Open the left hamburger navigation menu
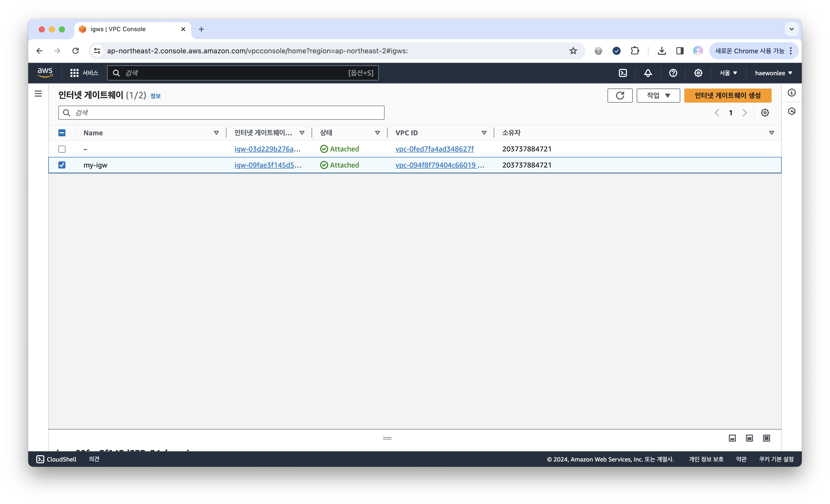Screen dimensions: 830x504 39,94
